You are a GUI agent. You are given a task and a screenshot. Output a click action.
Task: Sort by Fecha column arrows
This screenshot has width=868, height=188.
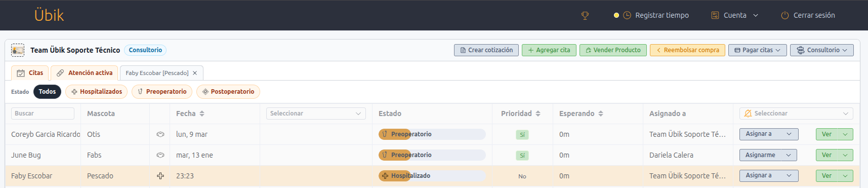(202, 114)
